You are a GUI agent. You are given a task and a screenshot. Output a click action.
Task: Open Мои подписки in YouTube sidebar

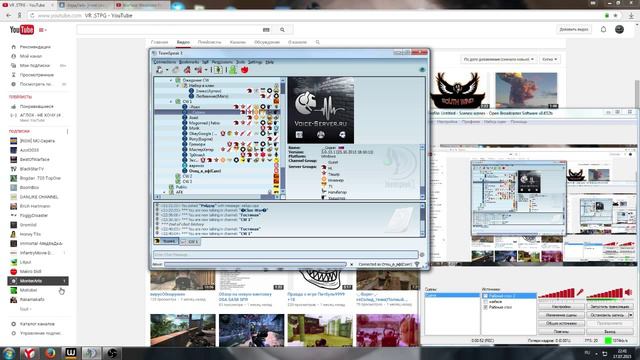point(35,65)
